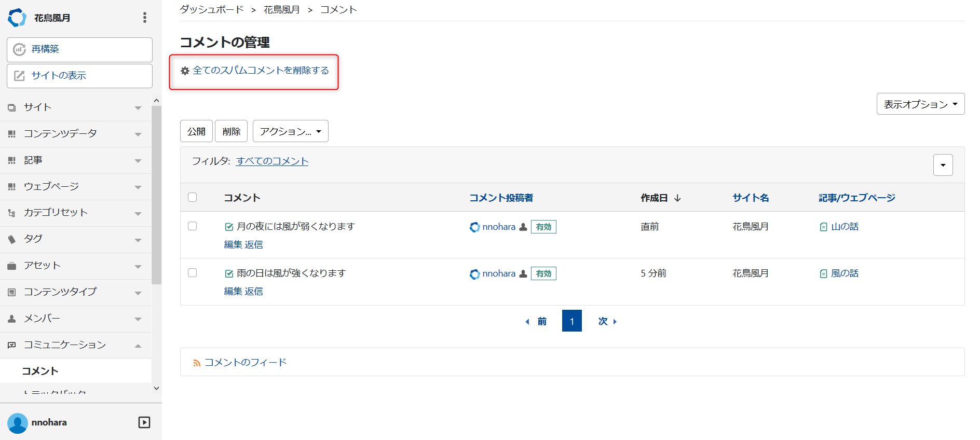Viewport: 980px width, 440px height.
Task: Click the すべてのコメント filter link
Action: [x=273, y=161]
